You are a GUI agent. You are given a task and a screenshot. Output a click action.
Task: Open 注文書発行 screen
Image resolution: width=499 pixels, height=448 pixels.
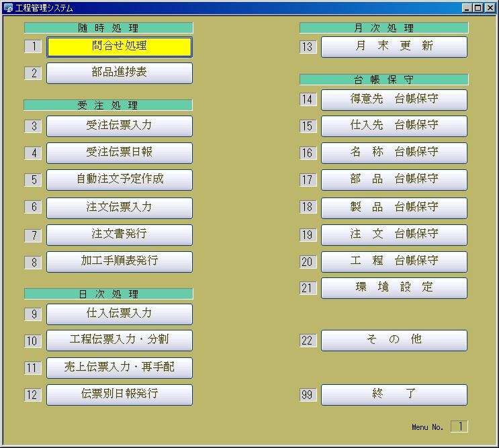[119, 235]
